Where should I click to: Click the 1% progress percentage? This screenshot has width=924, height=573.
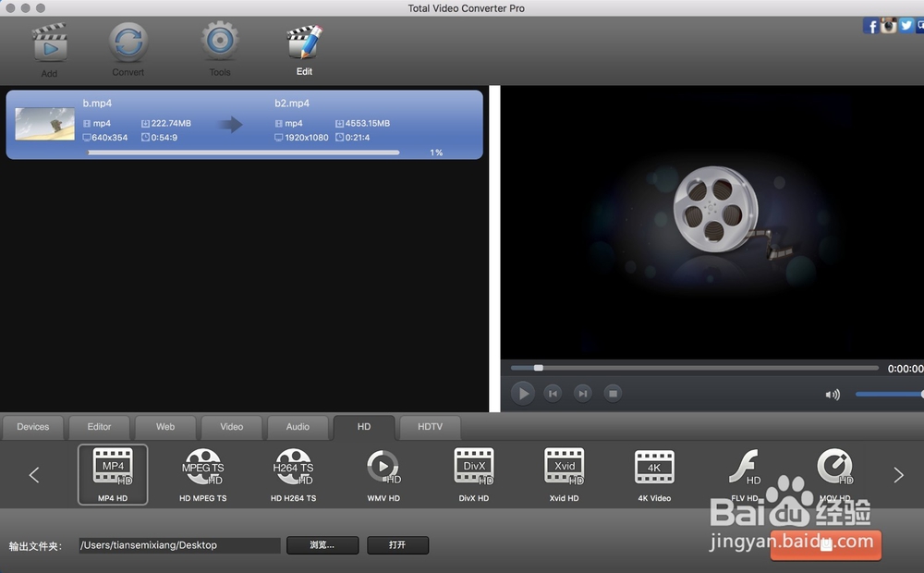pos(436,152)
